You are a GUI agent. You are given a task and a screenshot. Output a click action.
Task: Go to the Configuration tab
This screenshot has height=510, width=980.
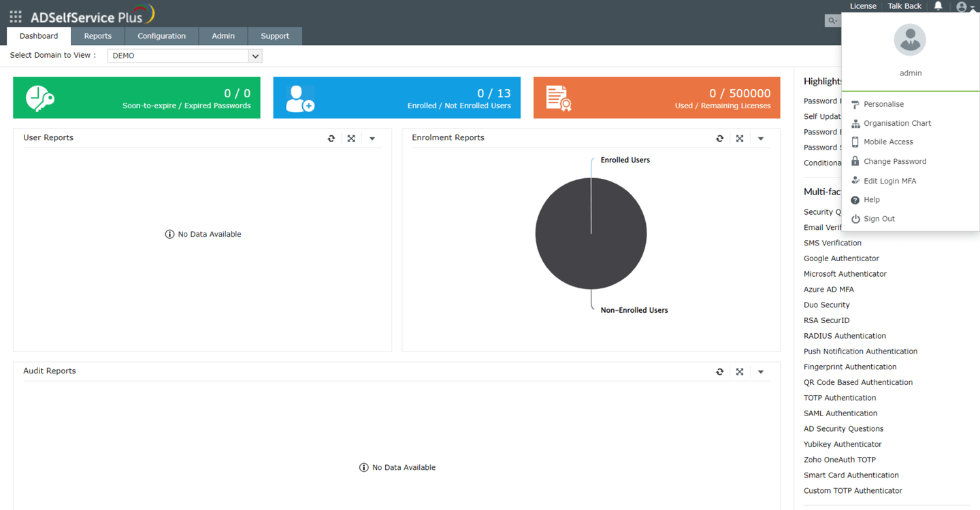[161, 36]
